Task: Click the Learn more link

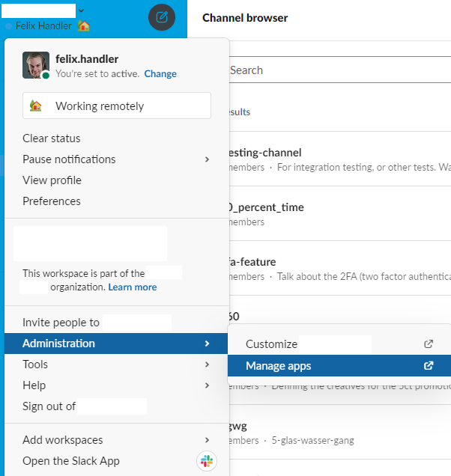Action: 133,287
